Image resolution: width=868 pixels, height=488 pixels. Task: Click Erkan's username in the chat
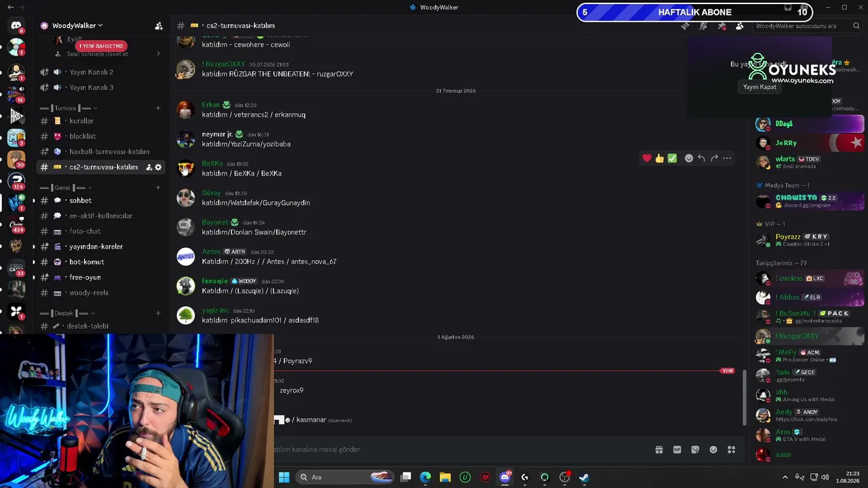[211, 105]
